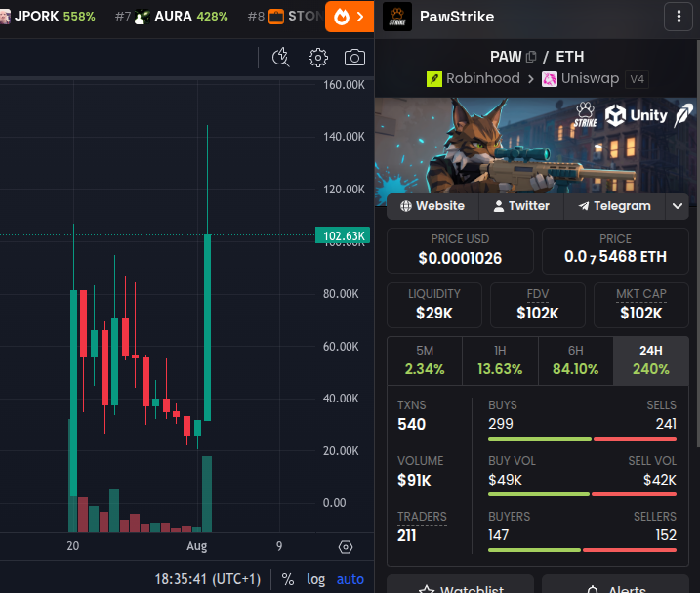Click the #8 STON token briefcase icon
This screenshot has height=593, width=700.
point(276,17)
